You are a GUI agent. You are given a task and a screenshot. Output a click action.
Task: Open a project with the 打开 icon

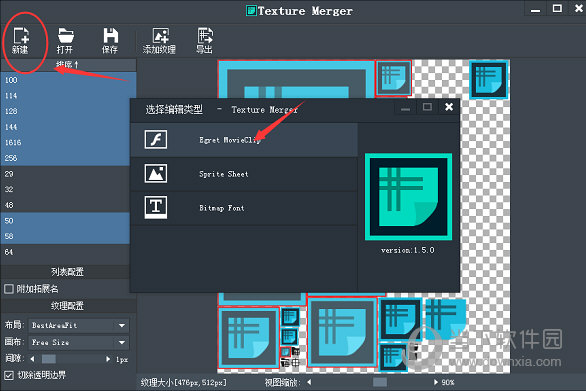pyautogui.click(x=65, y=40)
